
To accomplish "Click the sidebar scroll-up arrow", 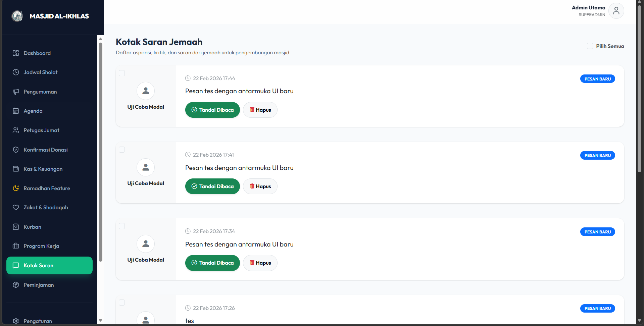I will pos(100,39).
